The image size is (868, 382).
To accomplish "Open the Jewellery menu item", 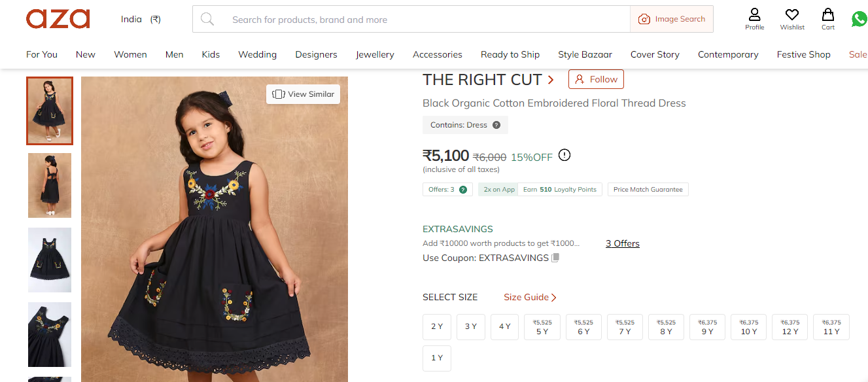I will point(375,54).
